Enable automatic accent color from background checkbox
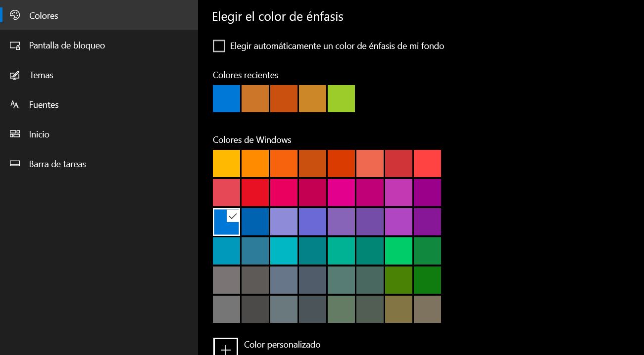The height and width of the screenshot is (355, 644). 219,46
